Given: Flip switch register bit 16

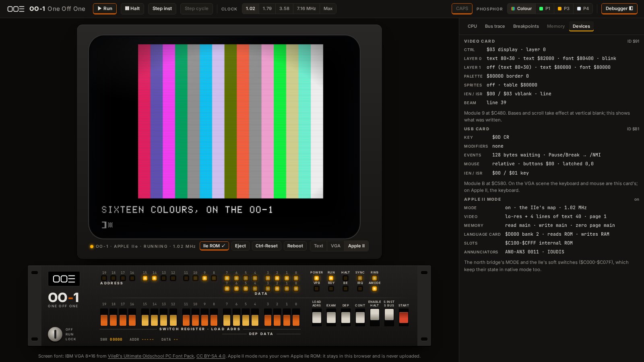Looking at the screenshot, I should (x=132, y=317).
